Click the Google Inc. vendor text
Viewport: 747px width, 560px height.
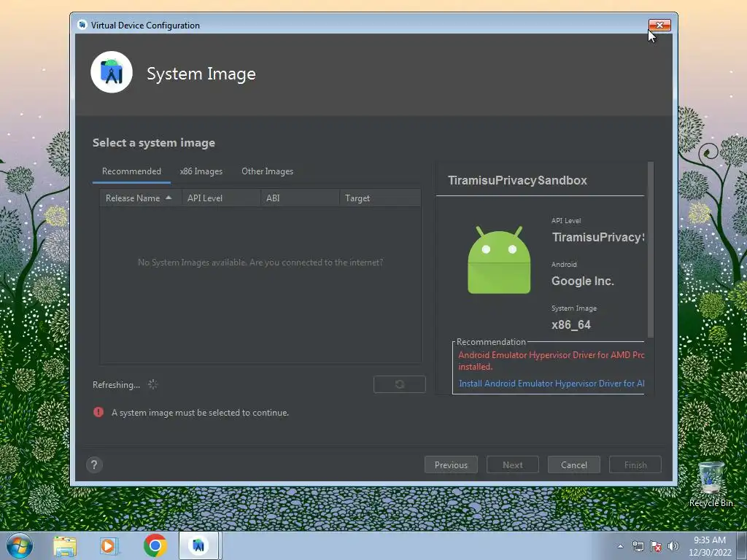pyautogui.click(x=583, y=281)
